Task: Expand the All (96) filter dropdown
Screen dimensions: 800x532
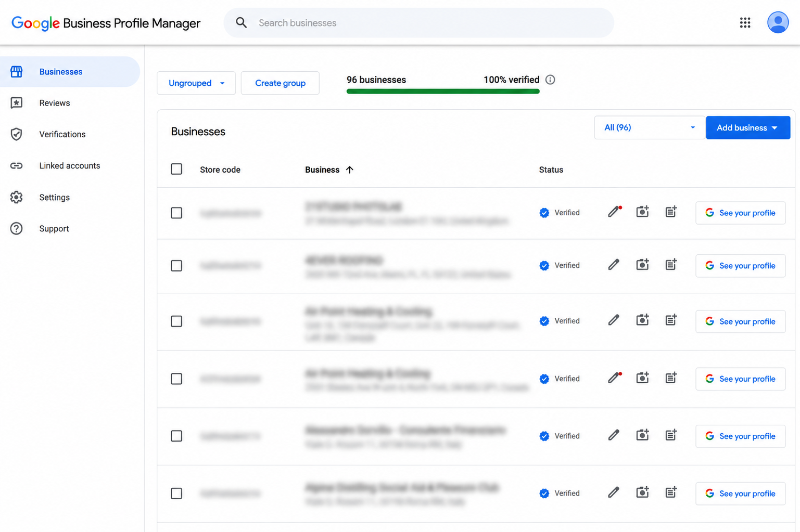Action: (649, 127)
